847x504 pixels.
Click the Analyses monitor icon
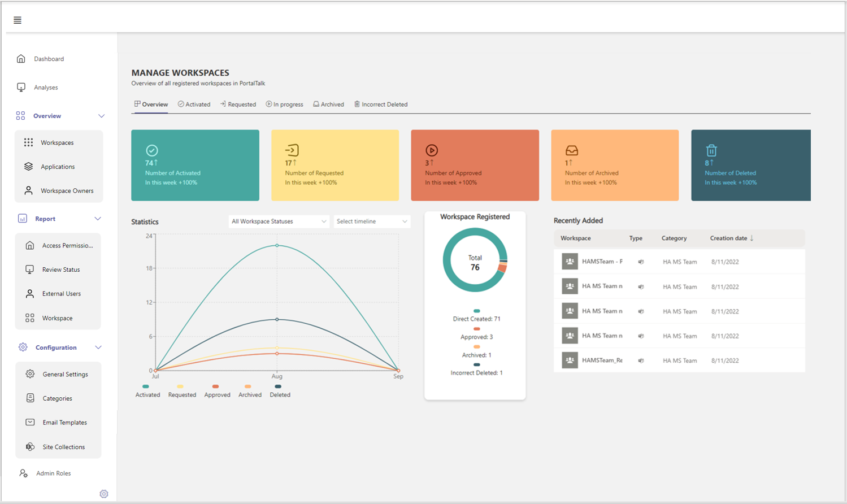pos(21,88)
